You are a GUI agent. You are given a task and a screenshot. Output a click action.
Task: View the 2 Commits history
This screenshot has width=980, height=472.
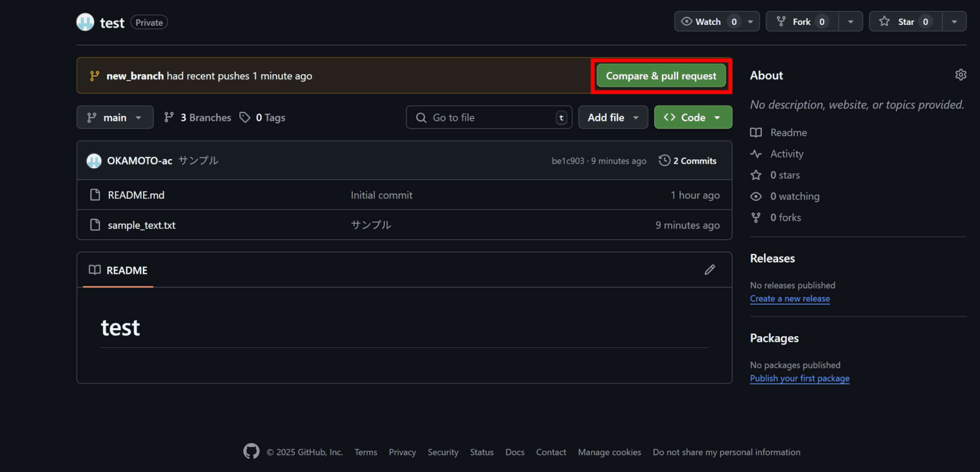688,161
